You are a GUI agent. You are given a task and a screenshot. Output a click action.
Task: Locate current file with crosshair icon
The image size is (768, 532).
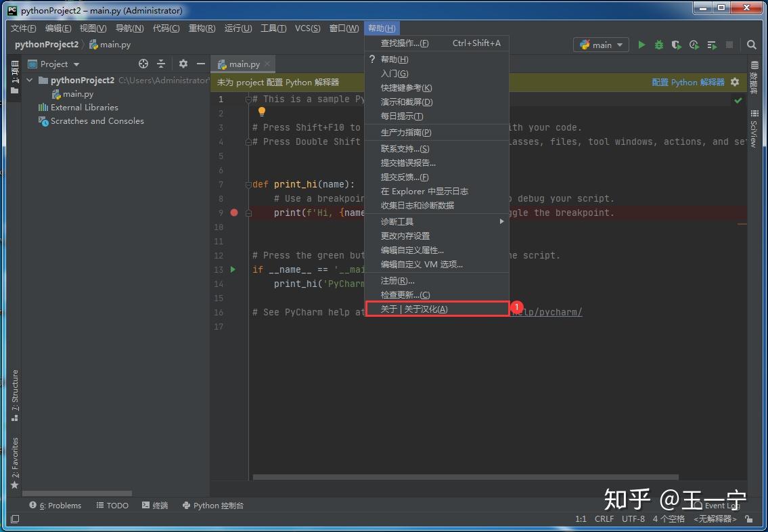[x=143, y=64]
